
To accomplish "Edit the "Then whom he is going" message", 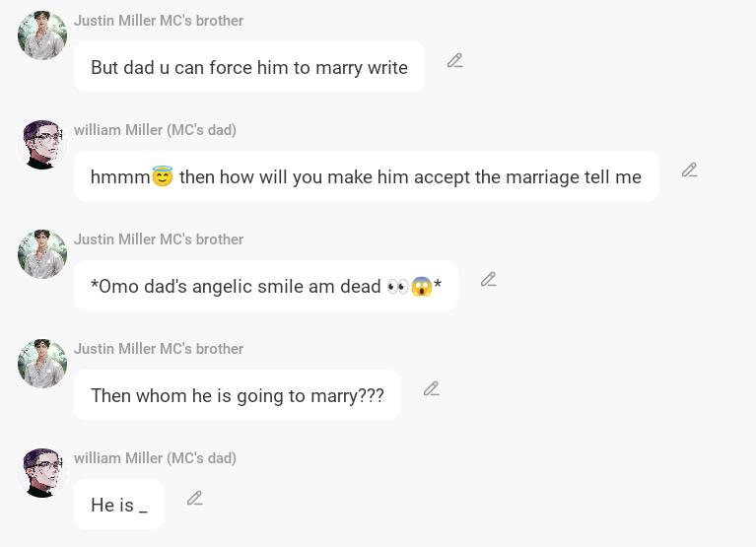I will coord(431,389).
